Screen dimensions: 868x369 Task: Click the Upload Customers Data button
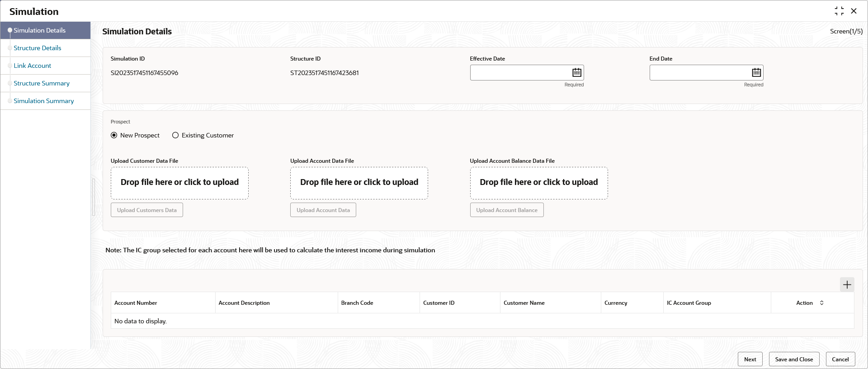[x=147, y=210]
